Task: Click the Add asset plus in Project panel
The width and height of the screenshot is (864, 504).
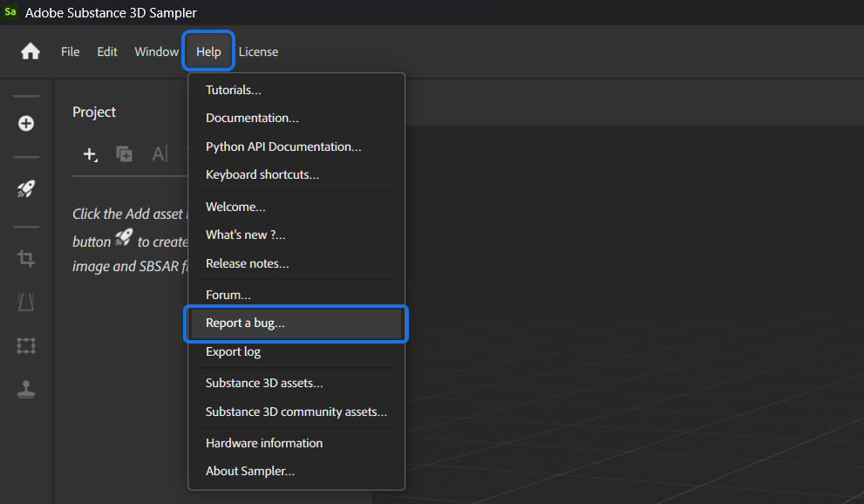Action: pyautogui.click(x=89, y=154)
